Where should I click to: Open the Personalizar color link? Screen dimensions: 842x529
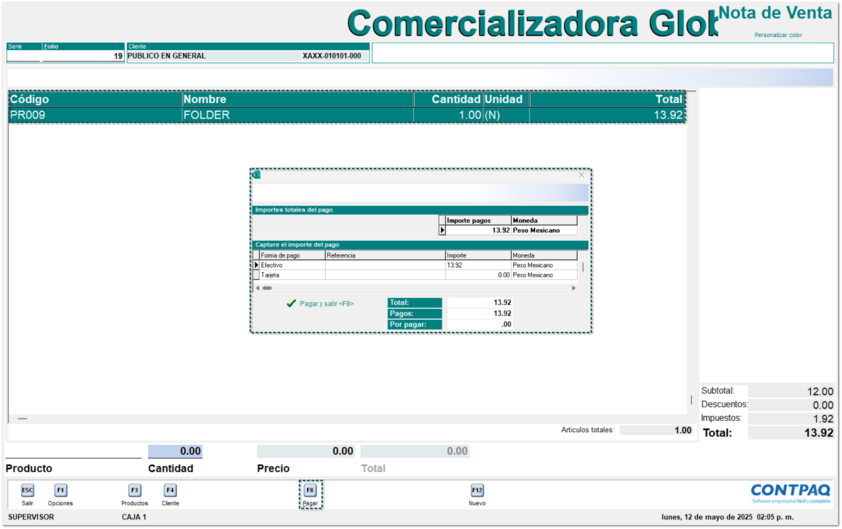click(x=778, y=35)
